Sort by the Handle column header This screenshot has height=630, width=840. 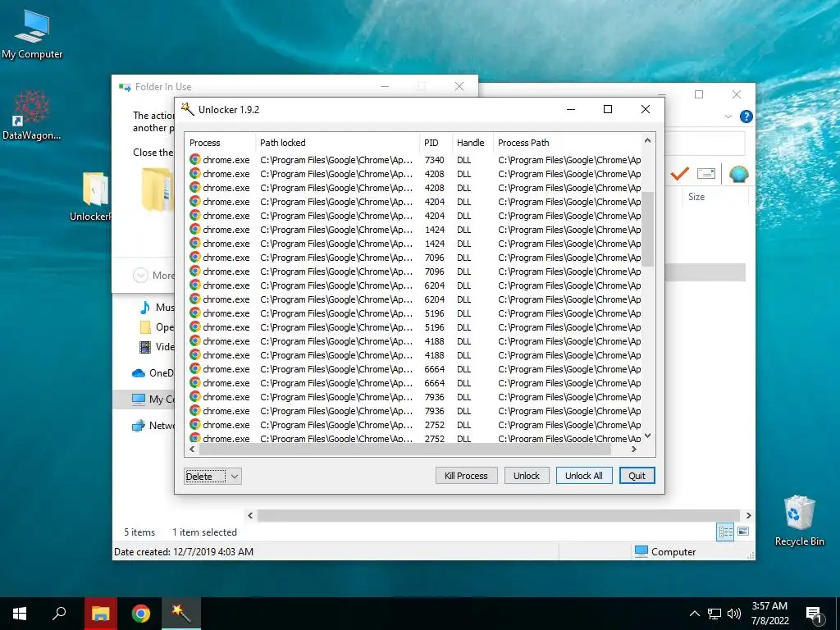(472, 143)
